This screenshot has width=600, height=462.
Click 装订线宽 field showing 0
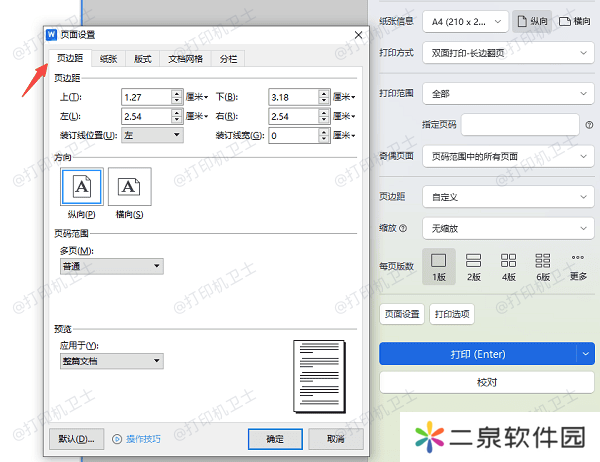(x=293, y=135)
